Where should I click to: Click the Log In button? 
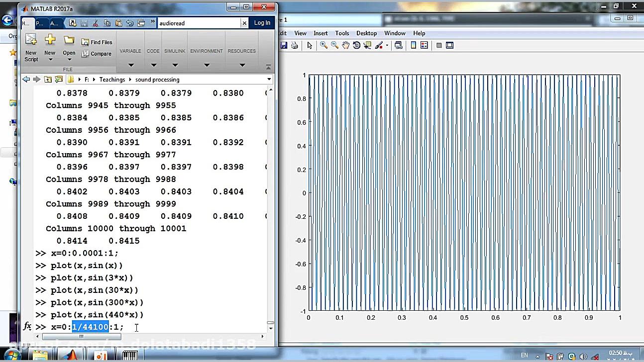pyautogui.click(x=262, y=23)
